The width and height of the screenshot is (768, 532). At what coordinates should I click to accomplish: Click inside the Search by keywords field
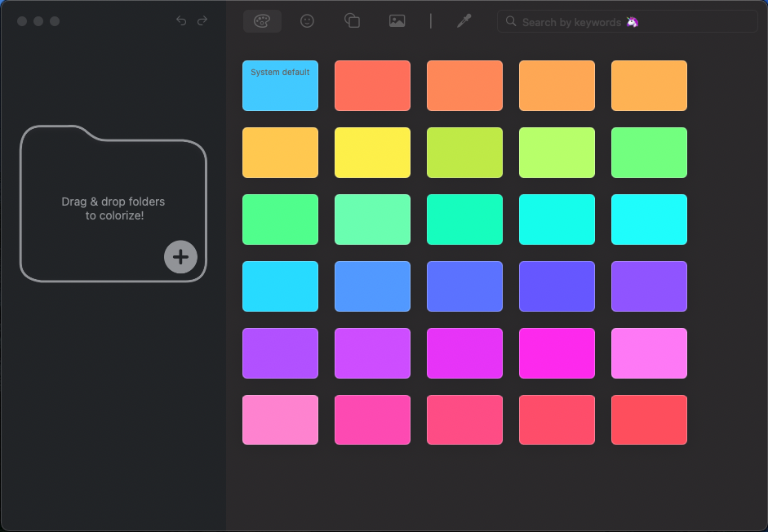(628, 21)
